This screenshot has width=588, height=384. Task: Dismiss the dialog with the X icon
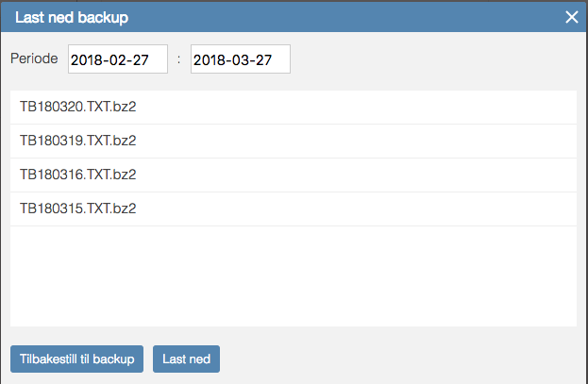click(x=572, y=17)
